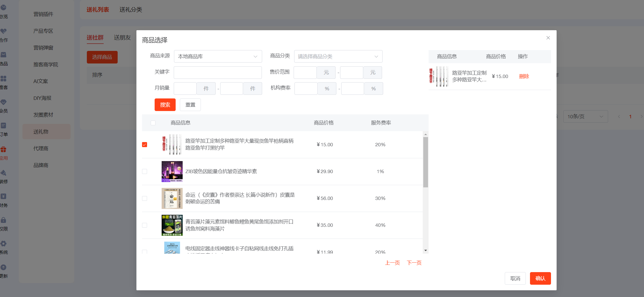This screenshot has width=644, height=297.
Task: Open the 财务 finance icon in sidebar
Action: click(3, 196)
